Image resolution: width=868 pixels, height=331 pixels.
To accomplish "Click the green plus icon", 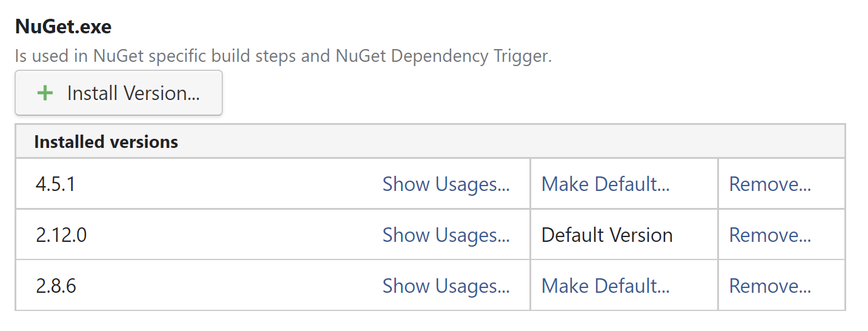I will [45, 93].
